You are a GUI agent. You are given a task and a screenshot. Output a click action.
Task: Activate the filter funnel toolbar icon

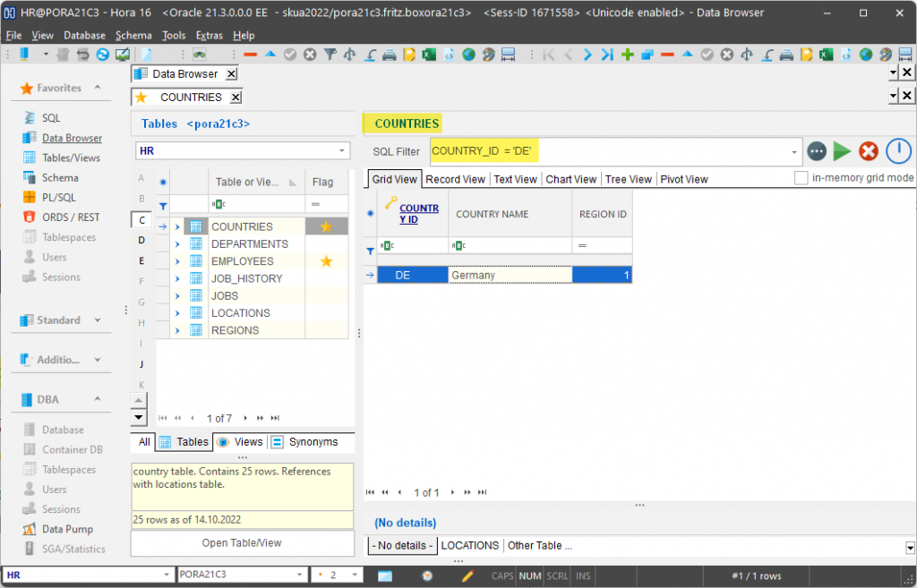click(x=330, y=55)
